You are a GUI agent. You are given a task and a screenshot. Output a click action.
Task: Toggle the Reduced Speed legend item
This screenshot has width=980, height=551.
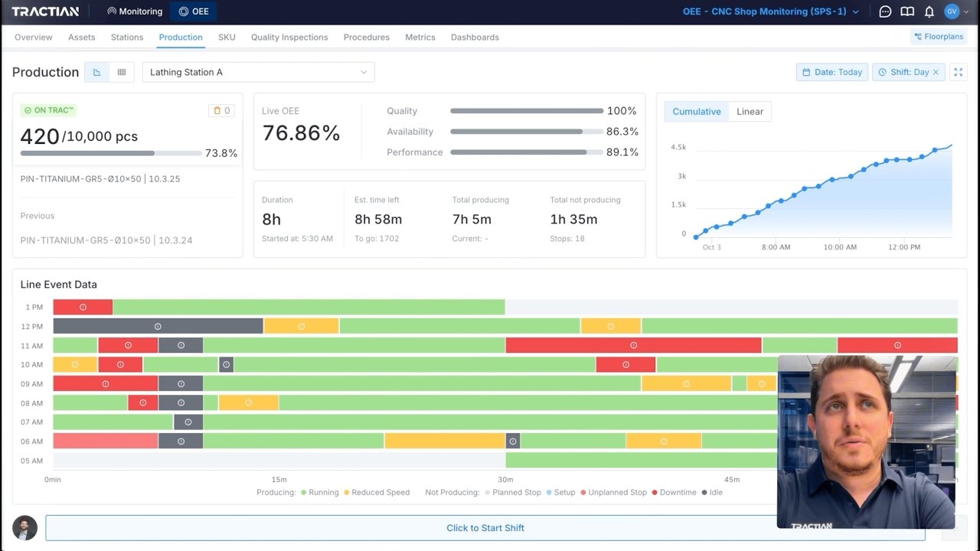click(x=377, y=492)
